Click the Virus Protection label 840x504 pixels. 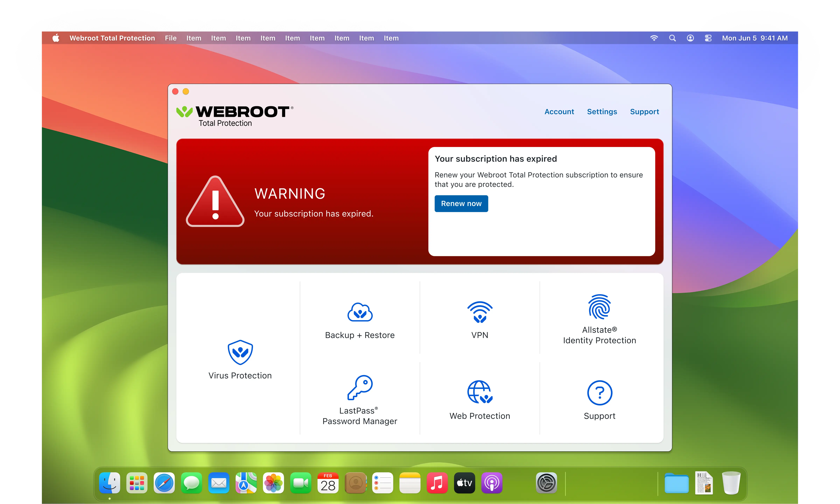click(x=240, y=376)
